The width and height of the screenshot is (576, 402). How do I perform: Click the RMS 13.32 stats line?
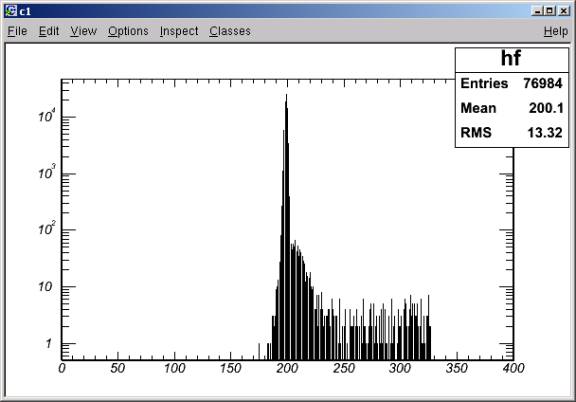pos(511,133)
